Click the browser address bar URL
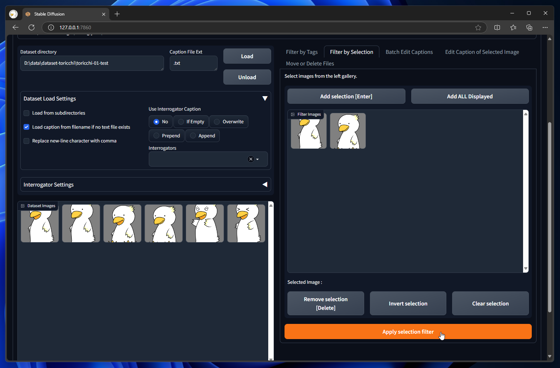 (x=75, y=28)
